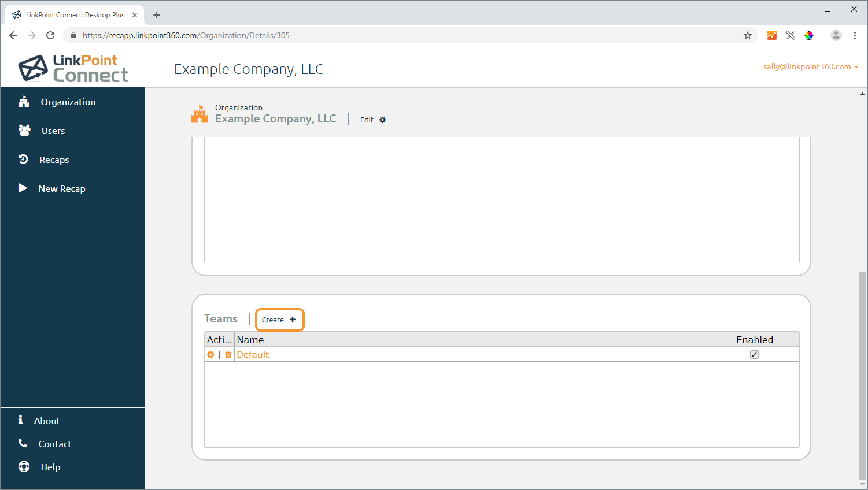Viewport: 868px width, 490px height.
Task: Click the browser address bar URL
Action: (186, 35)
